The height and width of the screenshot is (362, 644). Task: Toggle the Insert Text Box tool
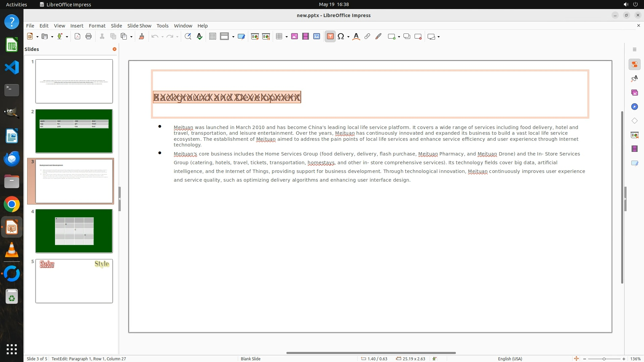pyautogui.click(x=330, y=37)
